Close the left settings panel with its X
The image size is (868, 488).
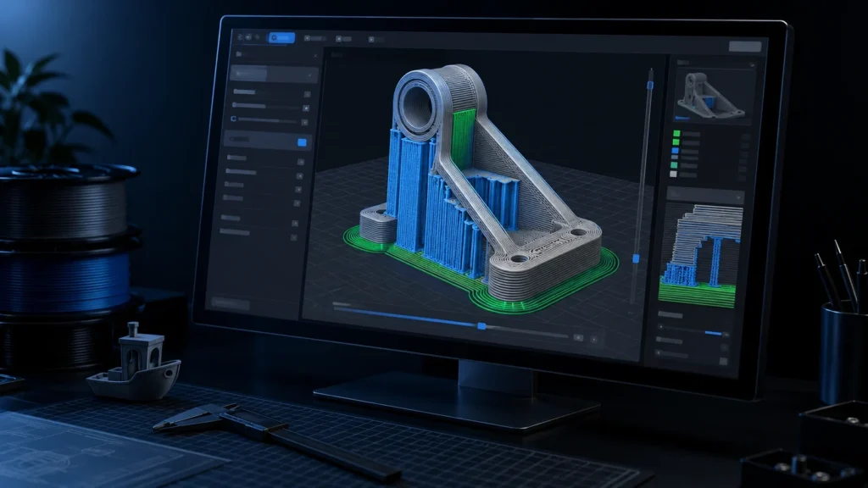point(315,56)
